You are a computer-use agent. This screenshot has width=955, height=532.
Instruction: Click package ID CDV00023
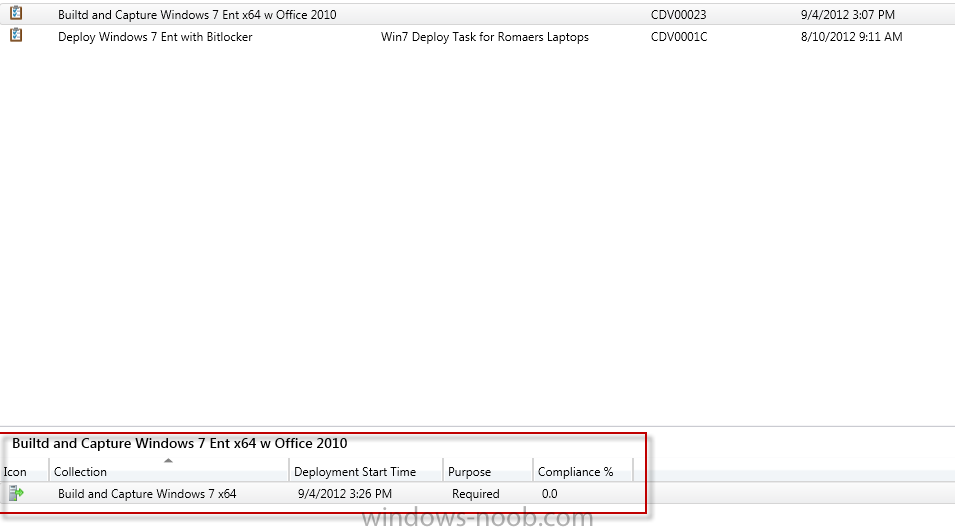[678, 15]
